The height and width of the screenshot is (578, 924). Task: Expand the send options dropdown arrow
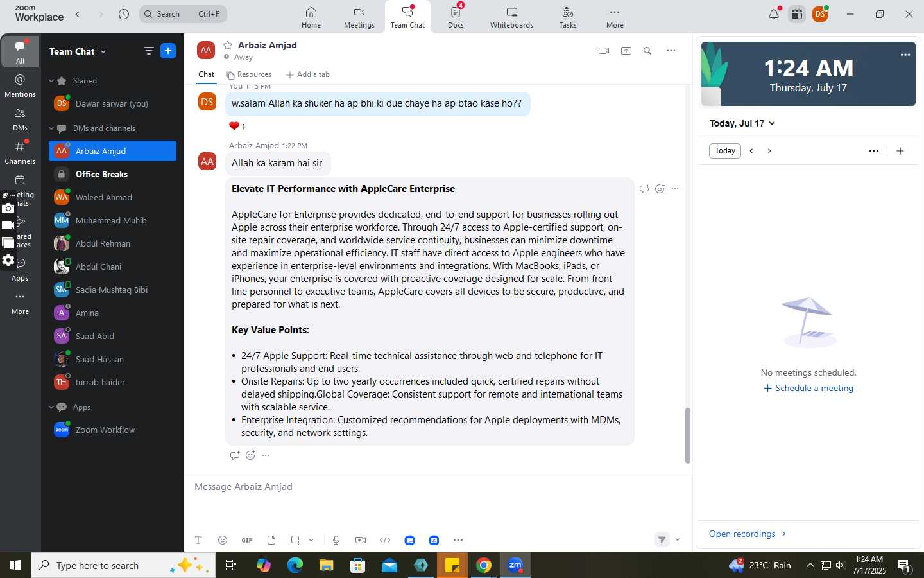tap(678, 539)
